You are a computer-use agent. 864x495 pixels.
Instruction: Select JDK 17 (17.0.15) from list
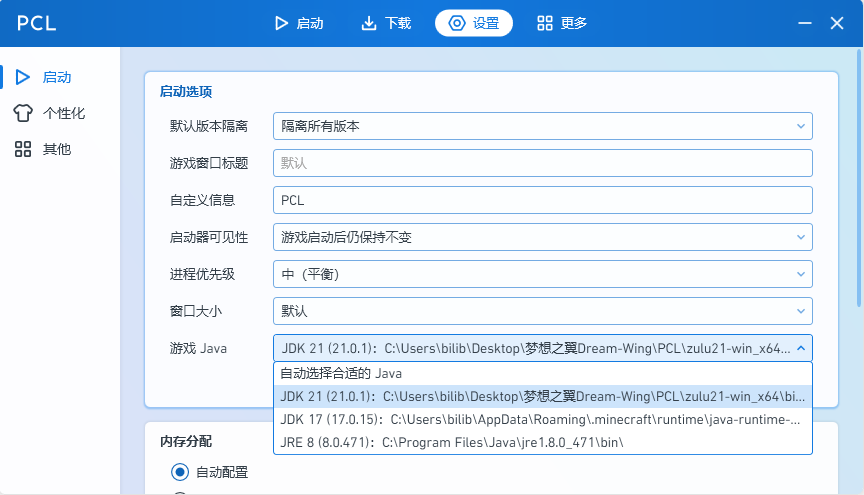click(x=542, y=419)
